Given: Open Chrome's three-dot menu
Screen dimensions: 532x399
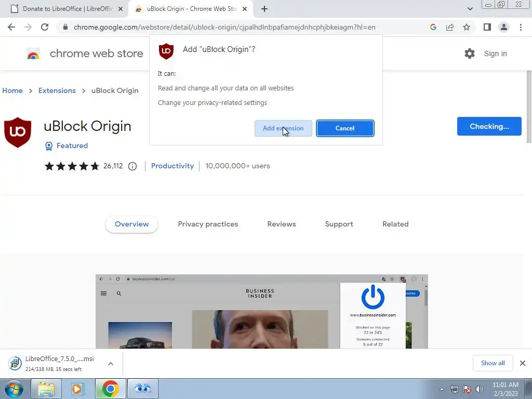Looking at the screenshot, I should click(521, 27).
